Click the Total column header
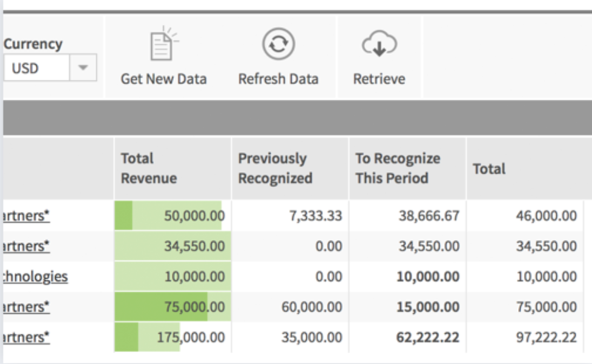The image size is (592, 364). tap(489, 169)
